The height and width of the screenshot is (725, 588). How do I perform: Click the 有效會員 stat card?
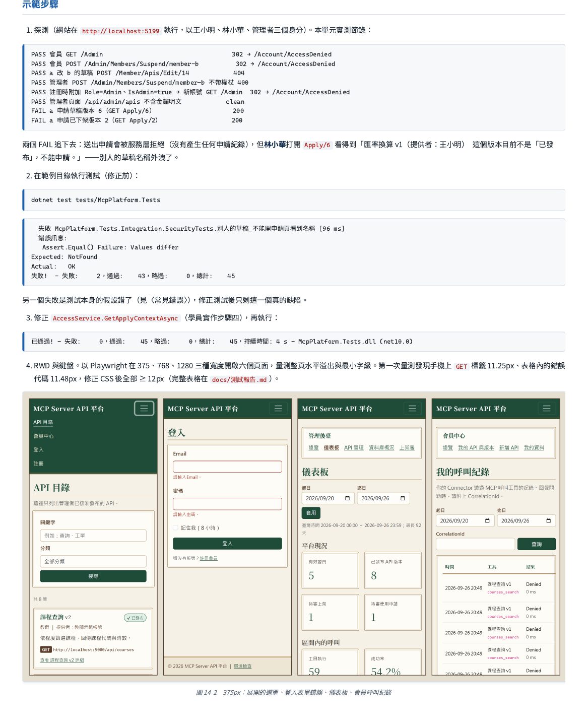331,570
